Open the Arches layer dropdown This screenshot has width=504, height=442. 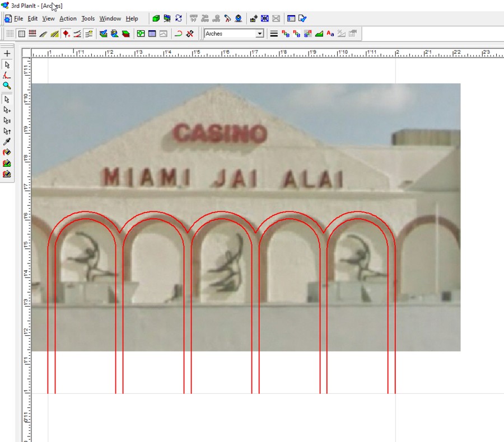(x=260, y=34)
